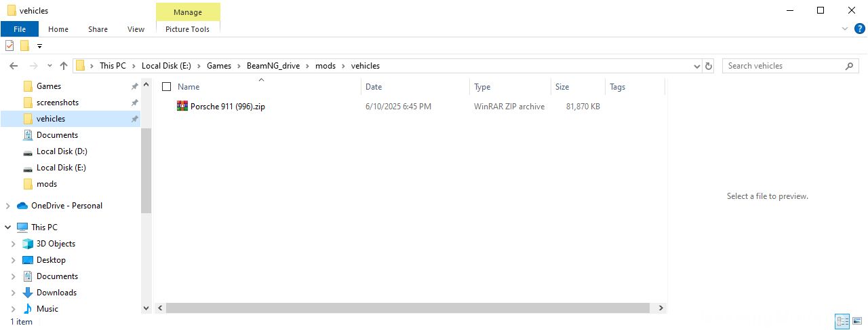868x330 pixels.
Task: Select Porsche 911 (996).zip file
Action: (x=228, y=107)
